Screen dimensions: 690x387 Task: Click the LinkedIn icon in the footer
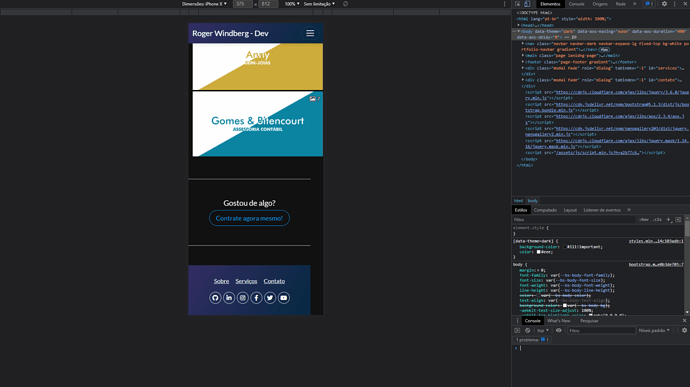pos(229,298)
